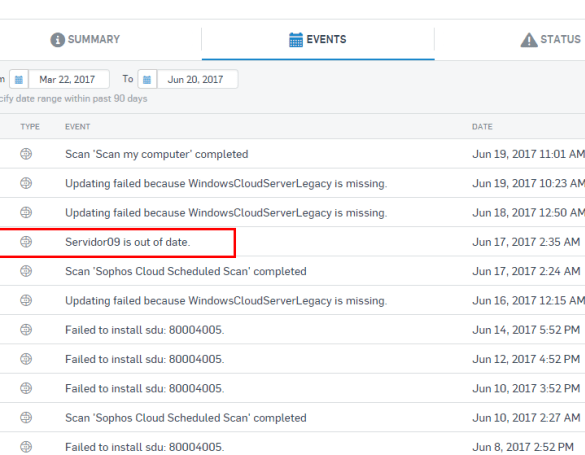Click type icon for Jun 10 3:52 PM event

[26, 388]
